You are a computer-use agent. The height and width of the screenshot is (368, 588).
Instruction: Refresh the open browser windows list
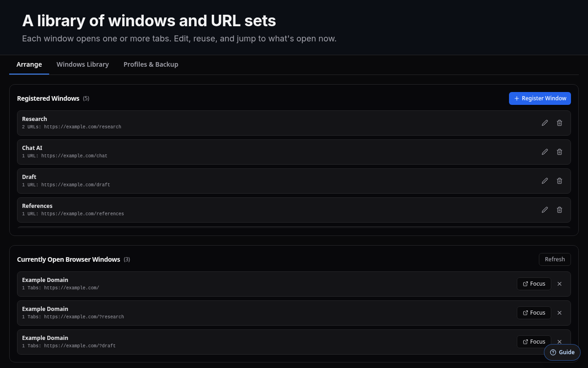point(555,259)
